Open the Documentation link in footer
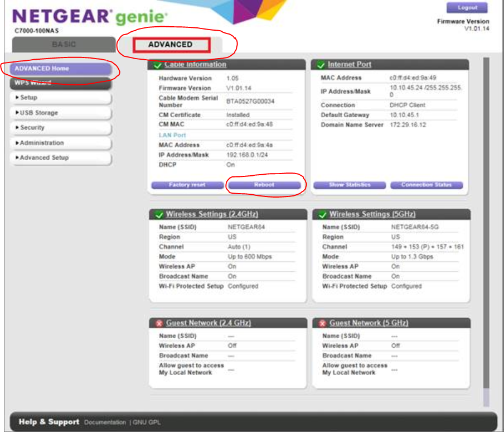504x432 pixels. (x=105, y=423)
